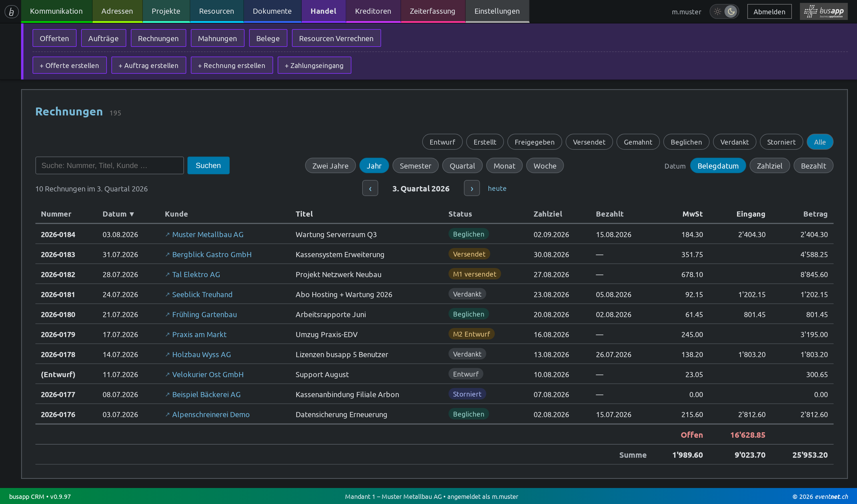The width and height of the screenshot is (857, 504).
Task: Switch to dark theme moon icon
Action: tap(731, 11)
